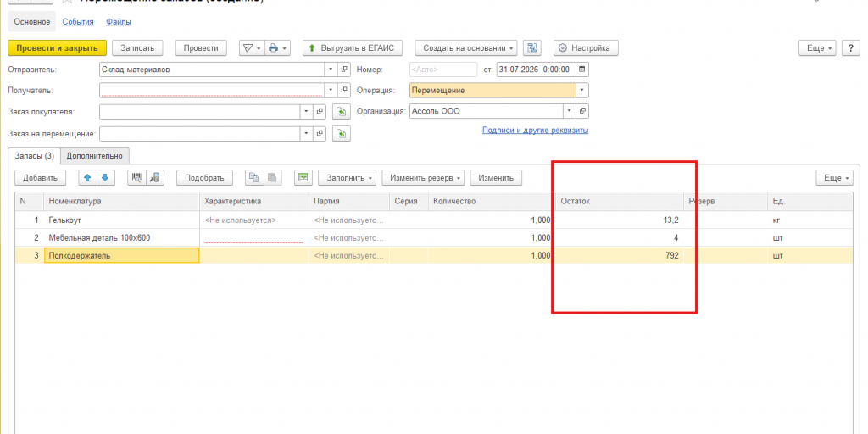Open Заказ на перемещение item form icon
Viewport: 868px width, 434px height.
(320, 133)
